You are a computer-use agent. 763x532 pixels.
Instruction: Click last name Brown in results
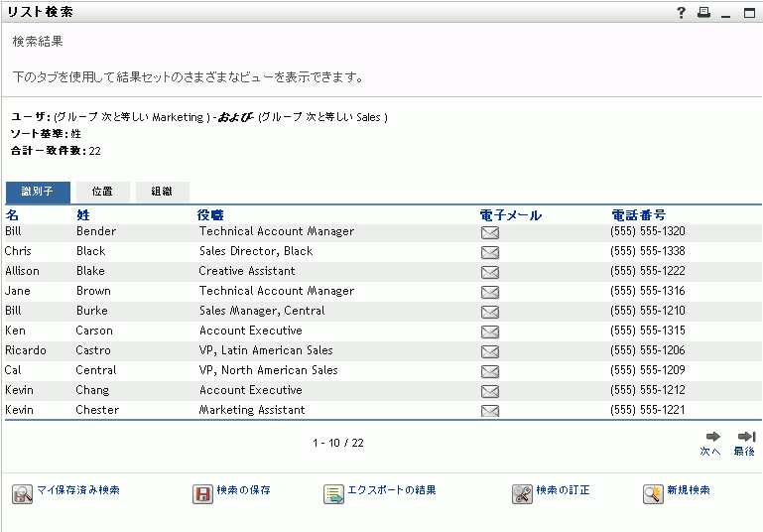point(93,291)
